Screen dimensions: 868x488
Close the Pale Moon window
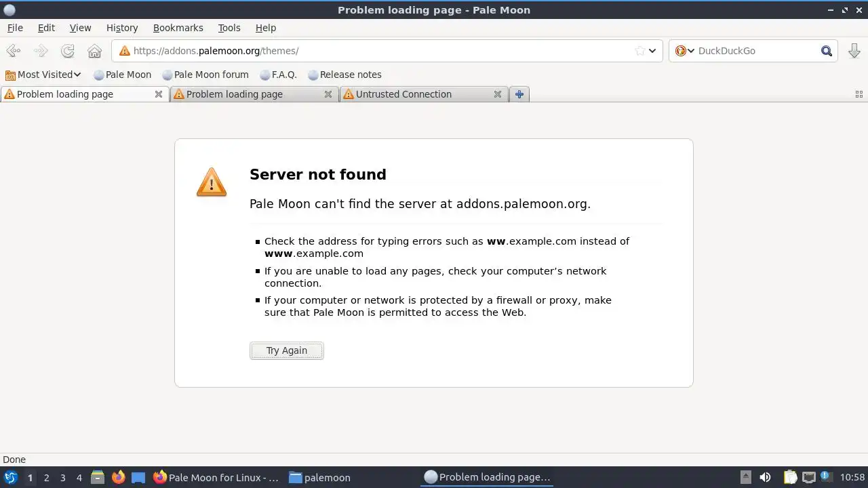[x=859, y=9]
